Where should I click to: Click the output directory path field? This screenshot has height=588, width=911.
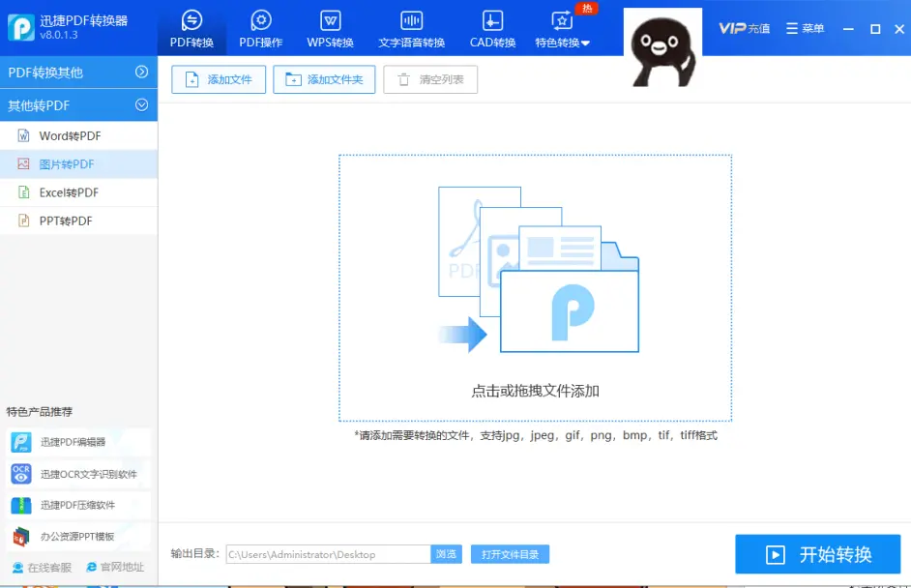point(328,554)
